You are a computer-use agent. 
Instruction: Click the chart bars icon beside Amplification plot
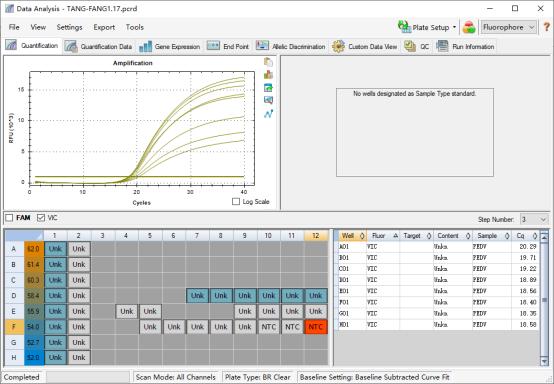click(x=268, y=75)
